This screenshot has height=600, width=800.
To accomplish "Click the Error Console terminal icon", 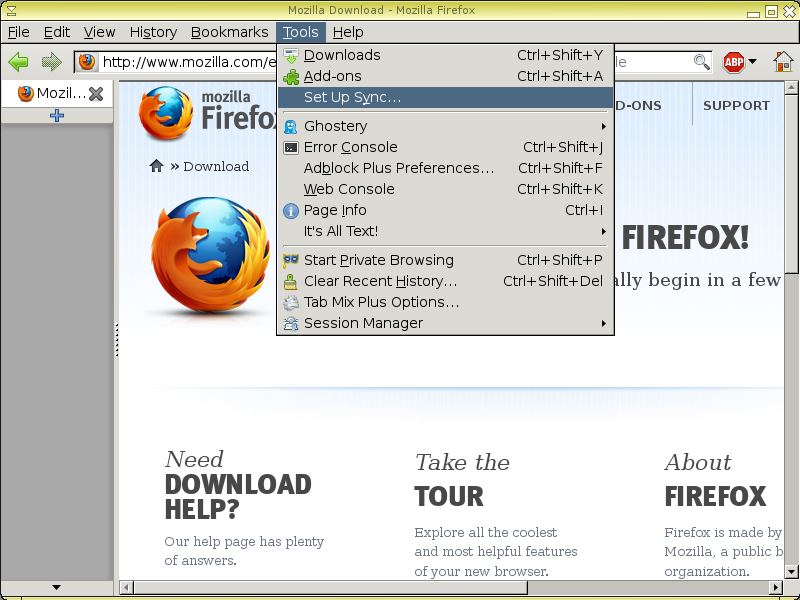I will coord(291,147).
